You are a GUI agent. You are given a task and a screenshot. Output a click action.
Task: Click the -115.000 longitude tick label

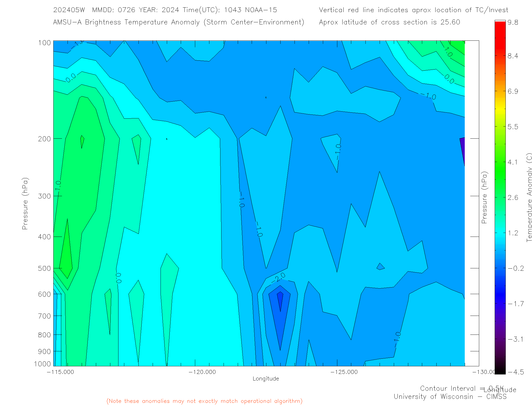60,372
